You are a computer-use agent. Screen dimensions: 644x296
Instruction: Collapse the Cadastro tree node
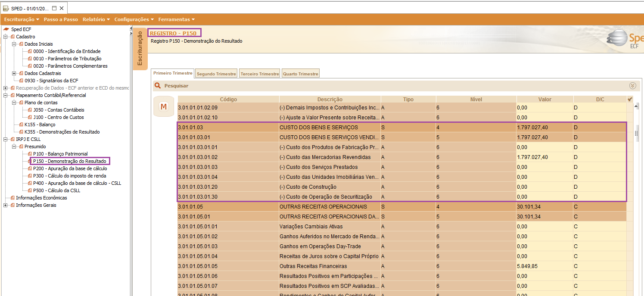pyautogui.click(x=6, y=37)
